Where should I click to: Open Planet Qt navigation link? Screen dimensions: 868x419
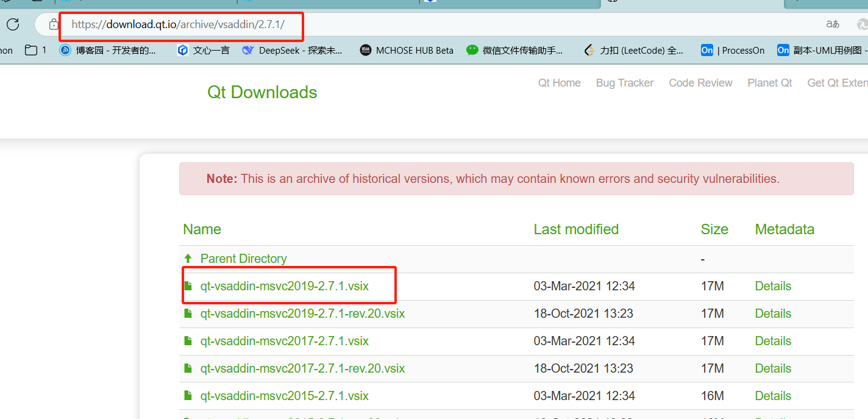pos(770,83)
